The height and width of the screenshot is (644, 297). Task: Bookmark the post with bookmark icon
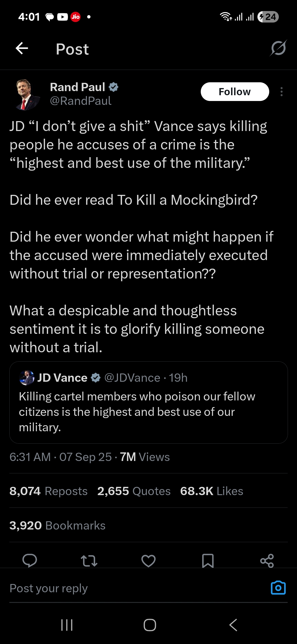208,561
